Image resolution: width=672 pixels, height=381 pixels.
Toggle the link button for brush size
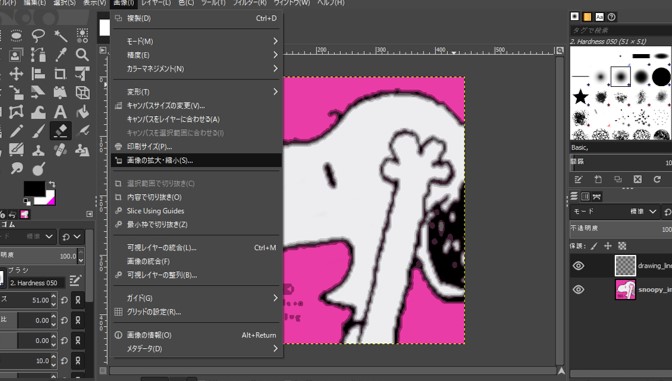tap(78, 300)
